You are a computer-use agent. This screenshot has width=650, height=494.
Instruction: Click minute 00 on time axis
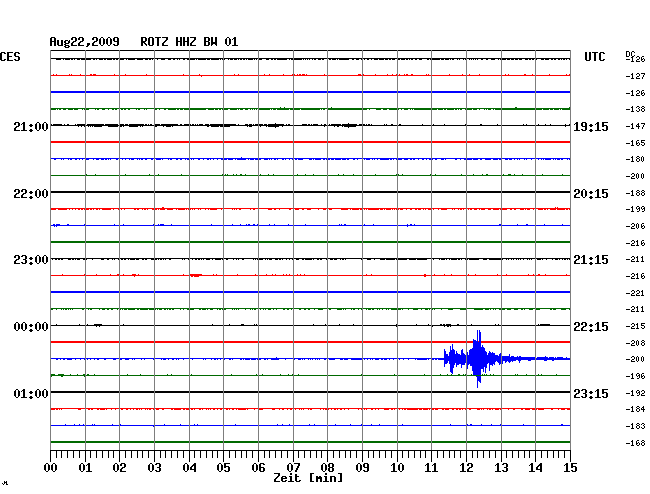[51, 468]
